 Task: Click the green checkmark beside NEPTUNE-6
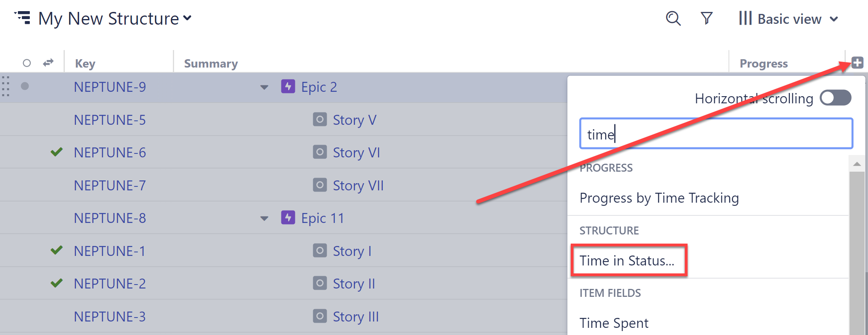coord(56,152)
